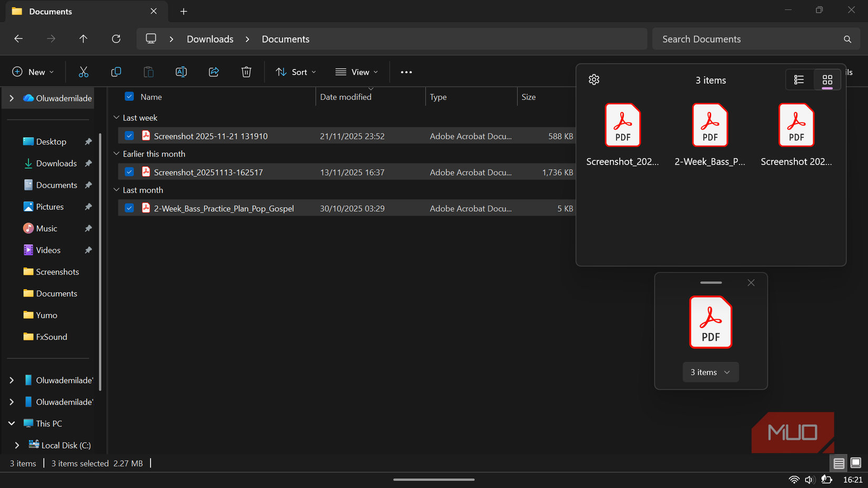Open the New button menu
868x488 pixels.
[33, 72]
